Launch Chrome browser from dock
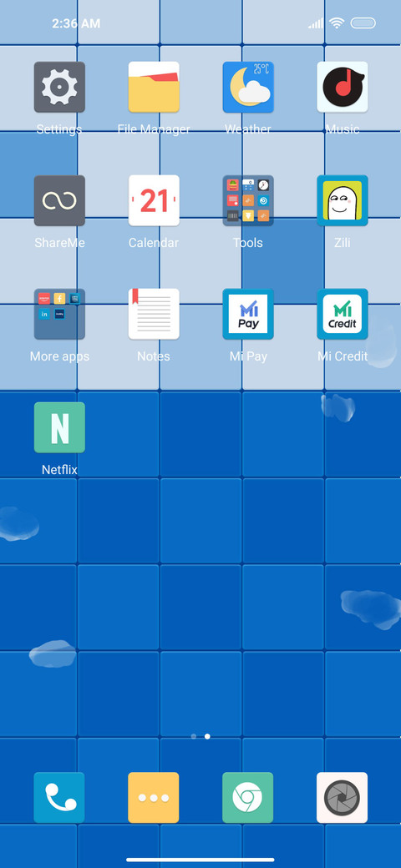 coord(248,798)
